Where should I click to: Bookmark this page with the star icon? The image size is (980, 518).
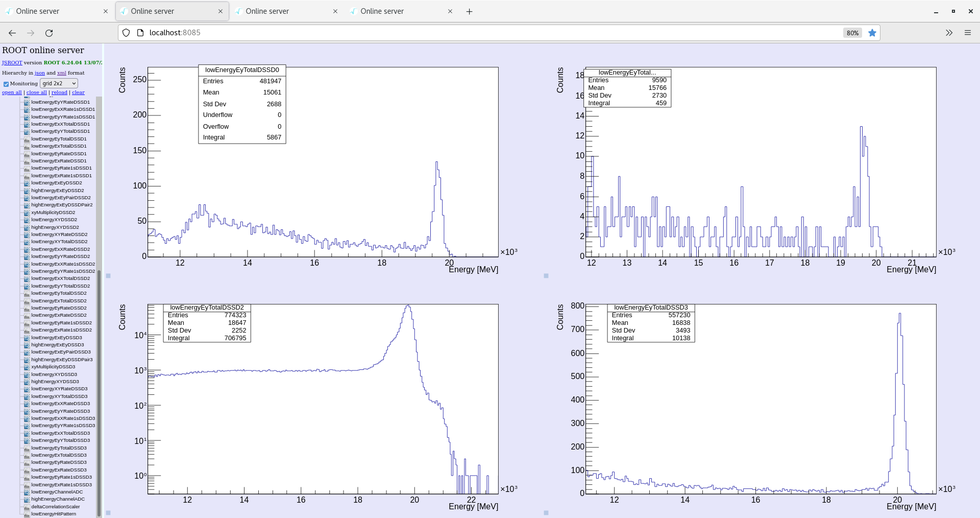tap(872, 33)
